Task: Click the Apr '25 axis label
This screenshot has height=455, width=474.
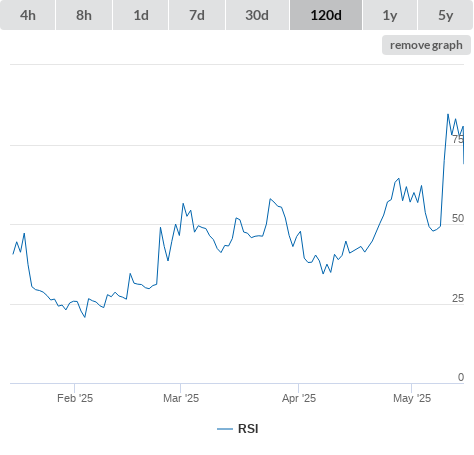Action: [x=299, y=398]
